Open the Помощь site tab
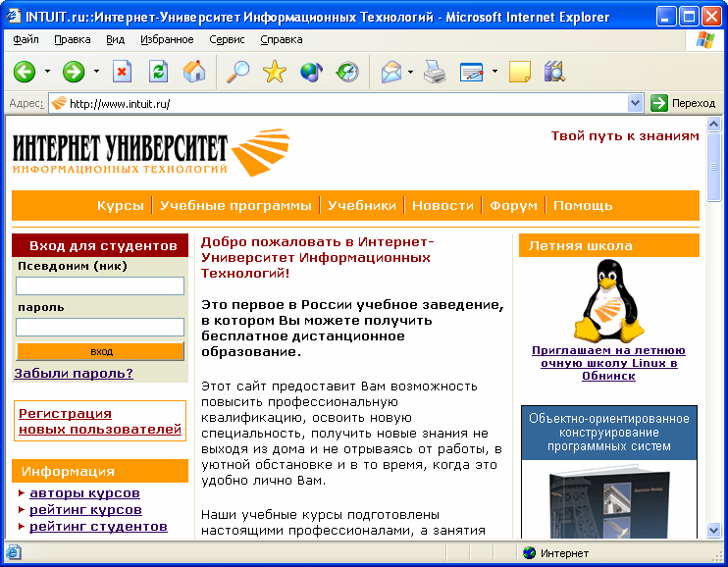 pos(583,205)
